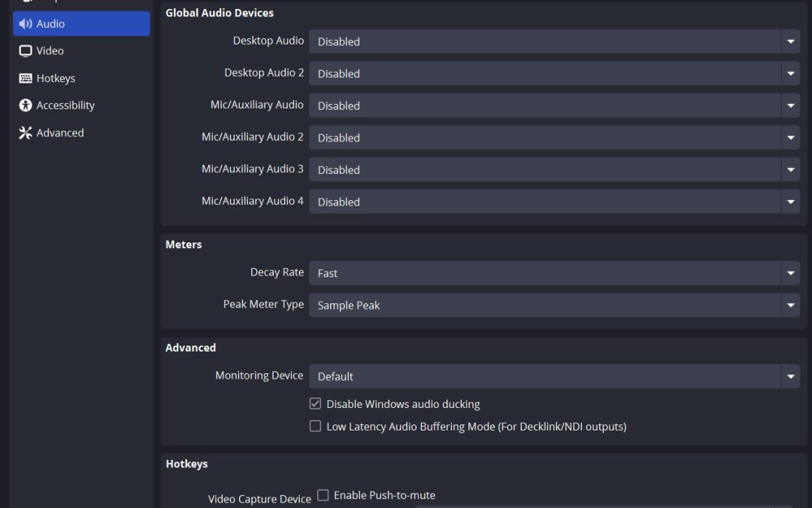Image resolution: width=812 pixels, height=508 pixels.
Task: Click the Video monitor icon in sidebar
Action: 26,51
